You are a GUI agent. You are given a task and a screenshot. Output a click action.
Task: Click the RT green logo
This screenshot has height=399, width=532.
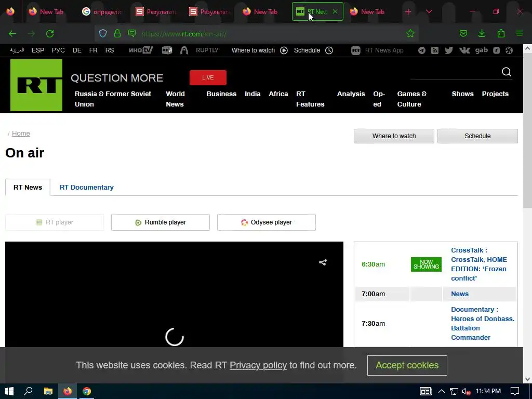tap(36, 85)
